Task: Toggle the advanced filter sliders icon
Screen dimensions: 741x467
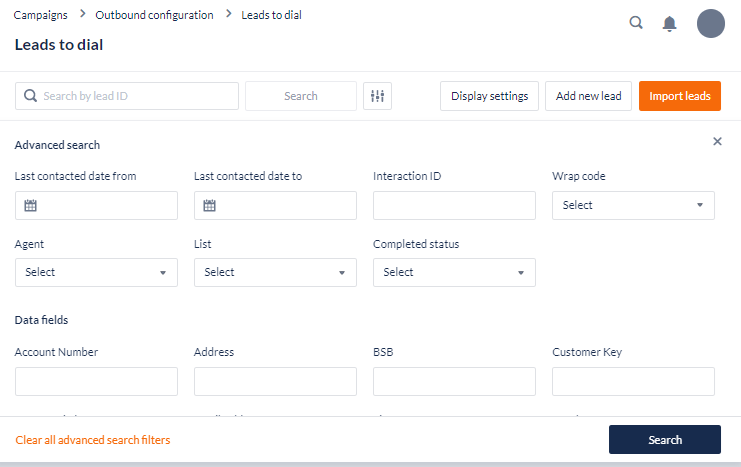Action: click(377, 96)
